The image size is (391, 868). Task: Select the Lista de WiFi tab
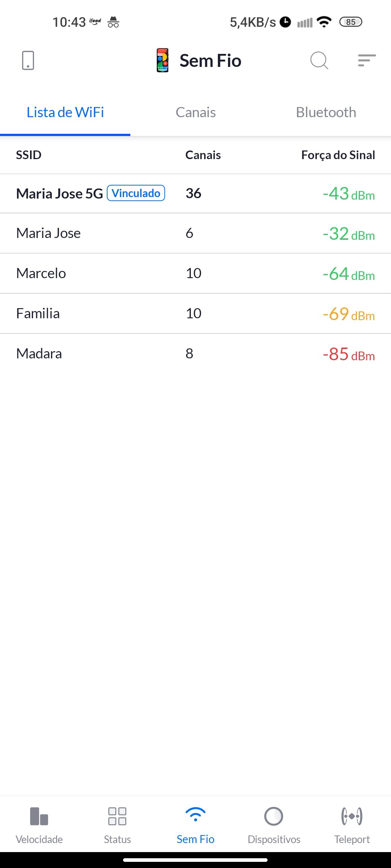(65, 112)
